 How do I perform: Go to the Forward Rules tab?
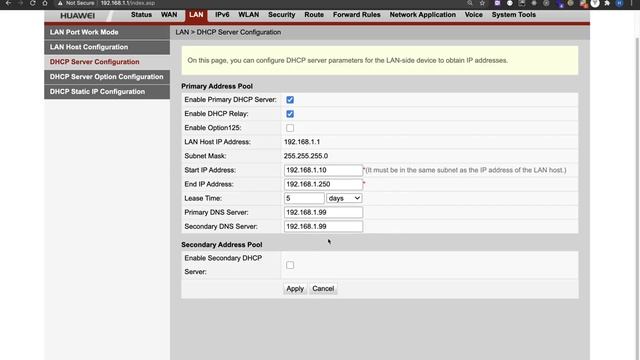[357, 15]
